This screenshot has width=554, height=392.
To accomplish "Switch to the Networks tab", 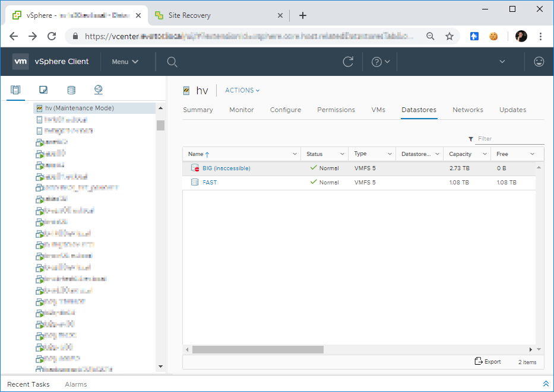I will [x=468, y=110].
